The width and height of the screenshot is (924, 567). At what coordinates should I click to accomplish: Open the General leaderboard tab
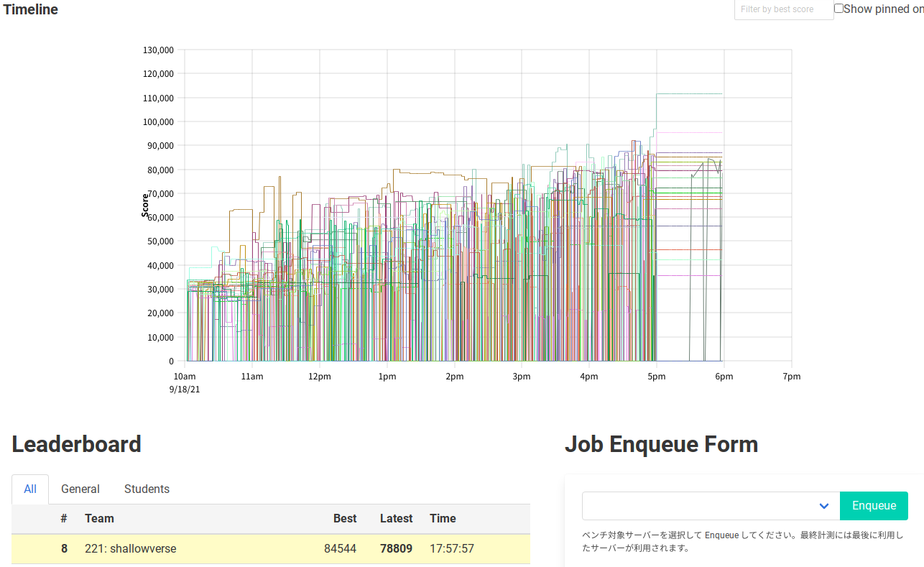(80, 489)
